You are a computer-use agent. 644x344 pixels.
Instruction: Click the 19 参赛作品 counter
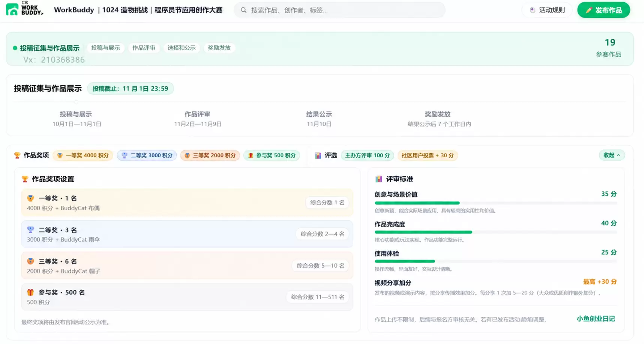[x=609, y=48]
